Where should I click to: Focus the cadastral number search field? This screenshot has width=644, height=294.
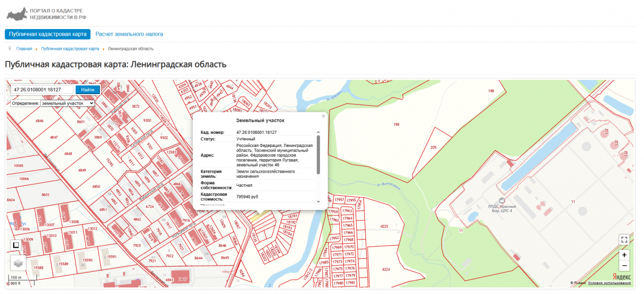43,90
